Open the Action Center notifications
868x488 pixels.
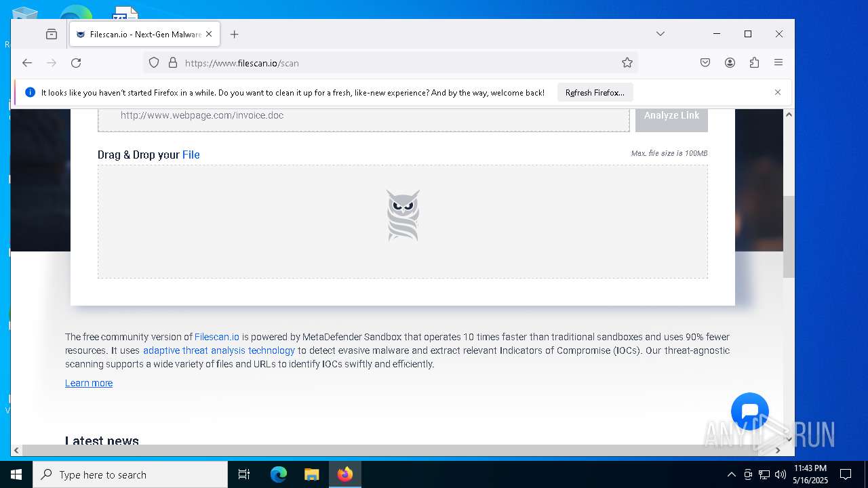pos(846,474)
